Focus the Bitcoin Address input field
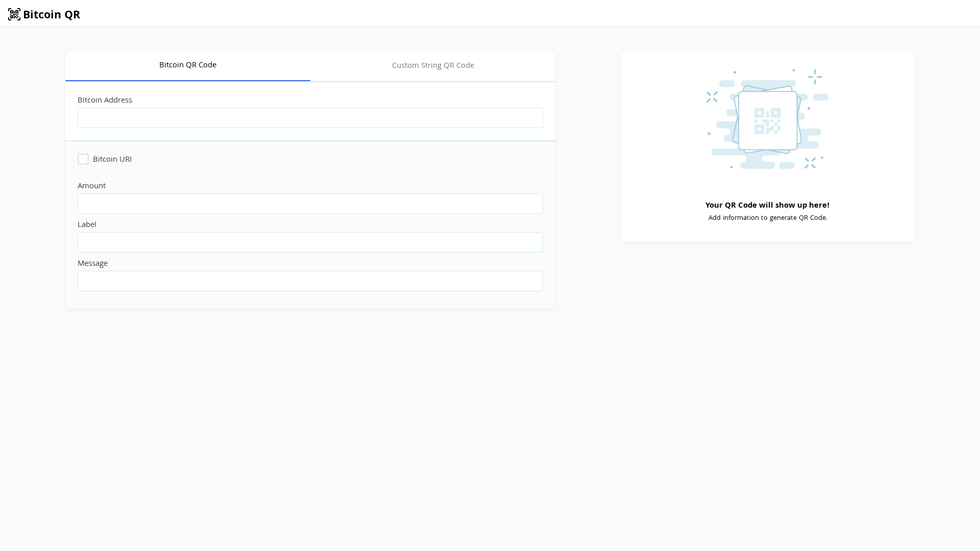The height and width of the screenshot is (551, 980). tap(310, 118)
